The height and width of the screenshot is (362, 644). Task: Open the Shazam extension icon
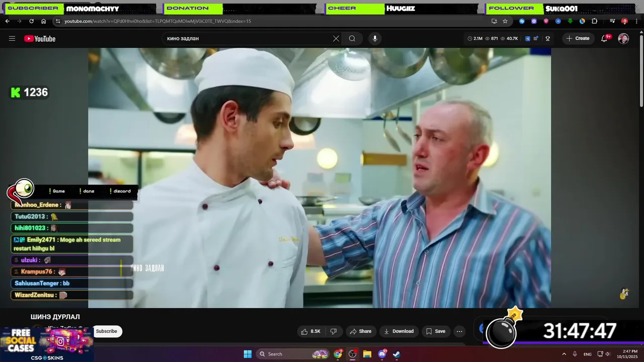click(x=522, y=21)
